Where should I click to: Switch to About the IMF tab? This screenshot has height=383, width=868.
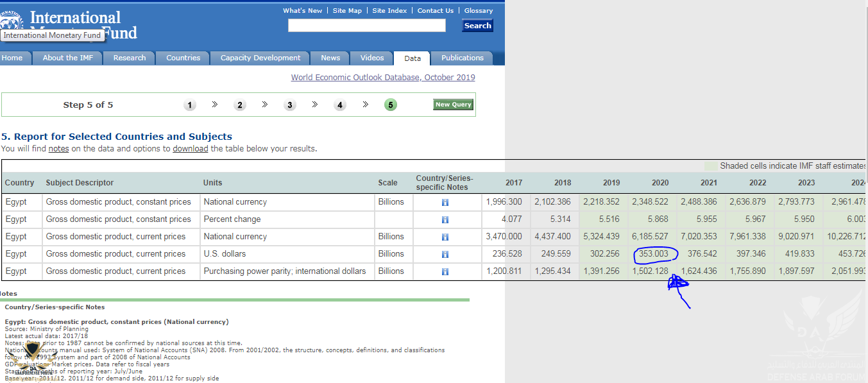point(67,58)
